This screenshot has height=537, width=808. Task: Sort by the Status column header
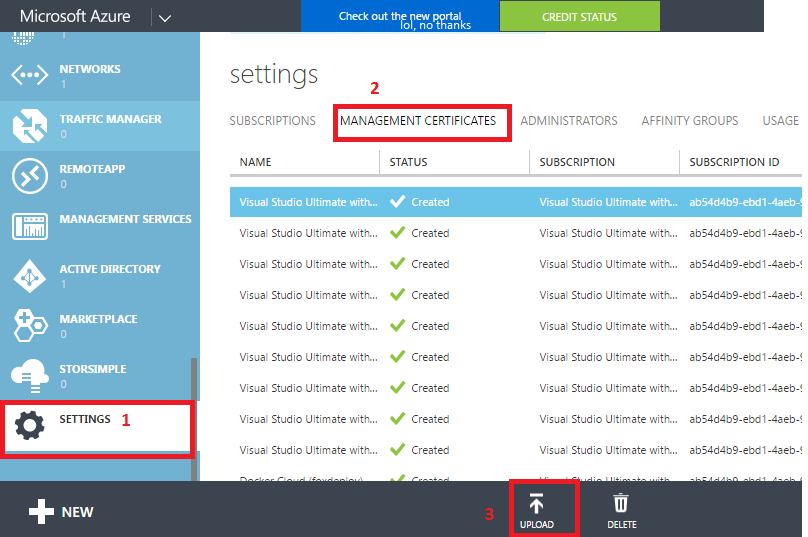click(408, 162)
